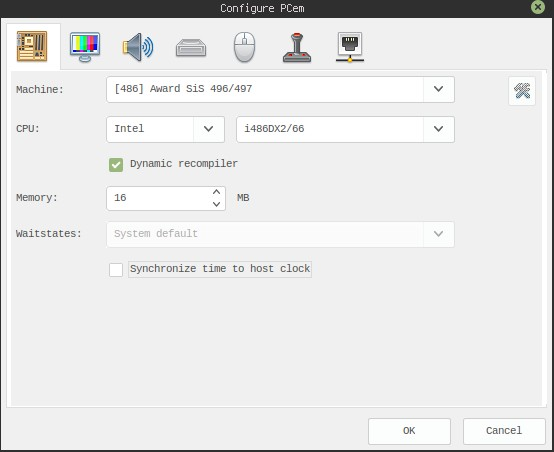
Task: Toggle the Dynamic recompiler checkbox
Action: 116,165
